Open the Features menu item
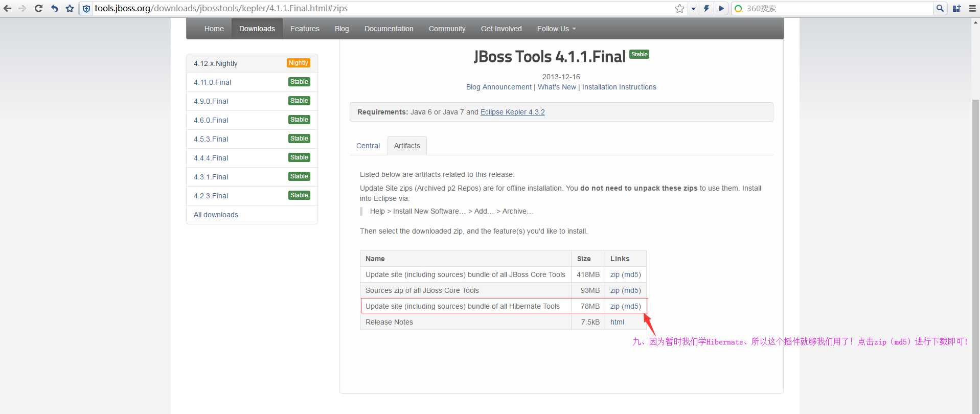 [x=305, y=29]
